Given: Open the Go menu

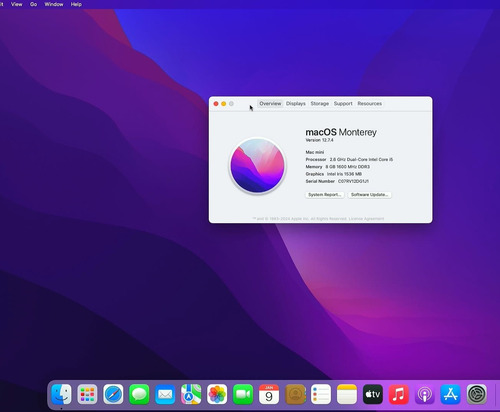Looking at the screenshot, I should (x=33, y=4).
